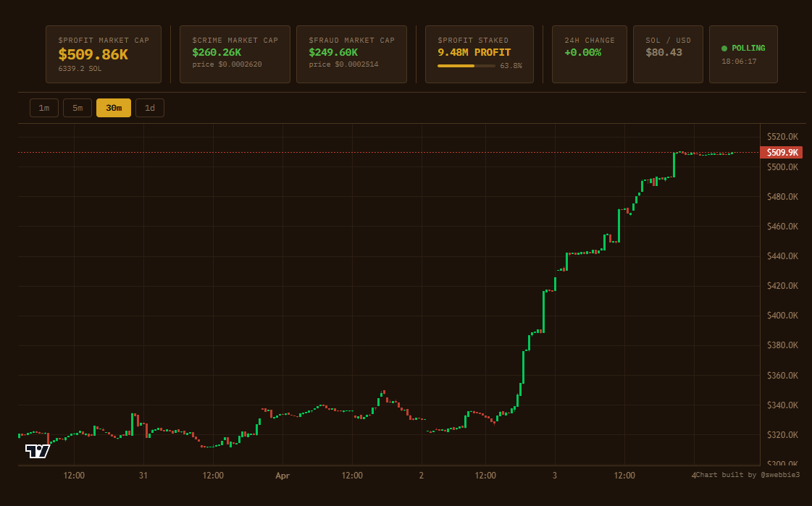812x506 pixels.
Task: Click the $320.0K price axis label
Action: pyautogui.click(x=782, y=434)
